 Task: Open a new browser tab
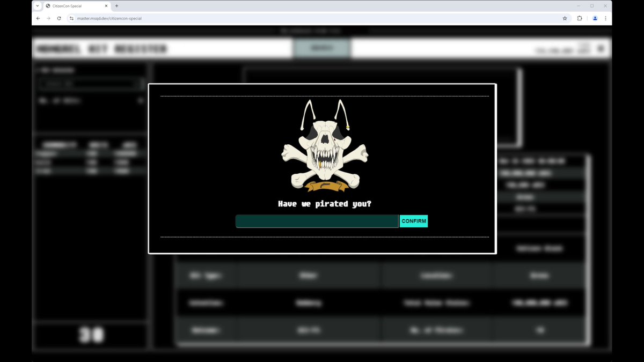(116, 6)
